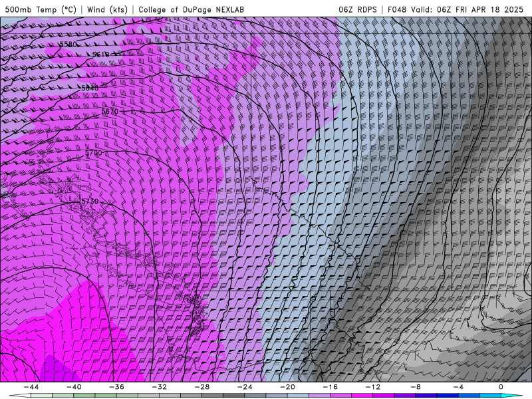Click the -28 tick label on color scale

click(x=202, y=387)
